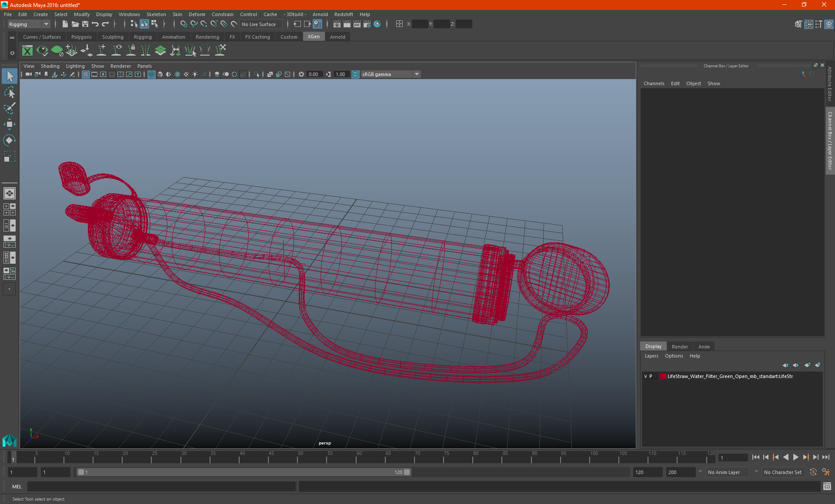Image resolution: width=835 pixels, height=504 pixels.
Task: Toggle smooth shade all cube icon
Action: 160,74
